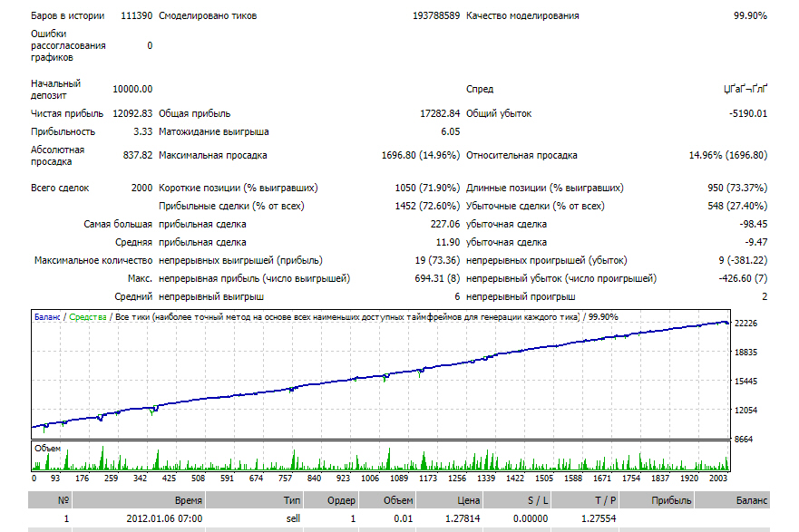Screen dimensions: 799x532
Task: Click the chart mismatch errors value 0
Action: tap(150, 46)
